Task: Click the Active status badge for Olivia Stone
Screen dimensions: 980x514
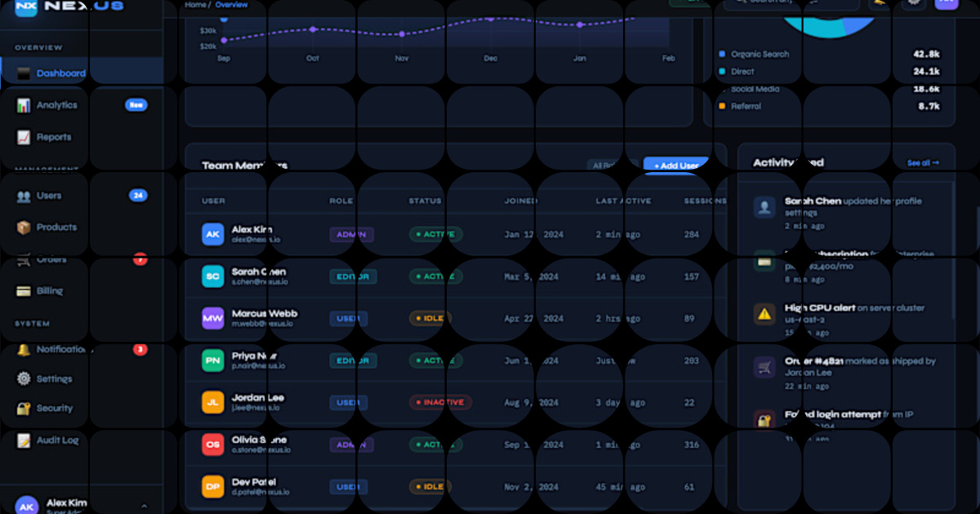Action: (435, 445)
